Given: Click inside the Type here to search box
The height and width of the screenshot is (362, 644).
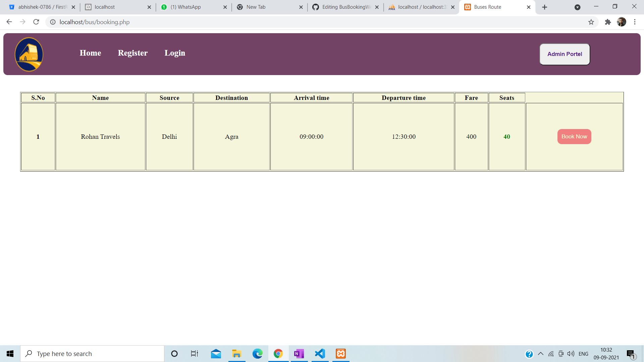Looking at the screenshot, I should coord(92,353).
